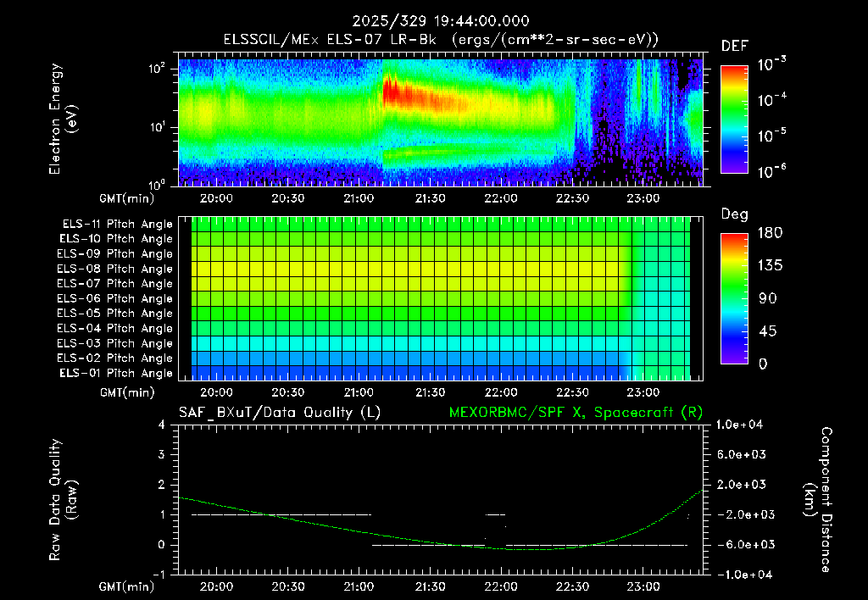Click the 3 tick on Raw Data Quality axis
Viewport: 868px width, 600px height.
click(x=161, y=454)
